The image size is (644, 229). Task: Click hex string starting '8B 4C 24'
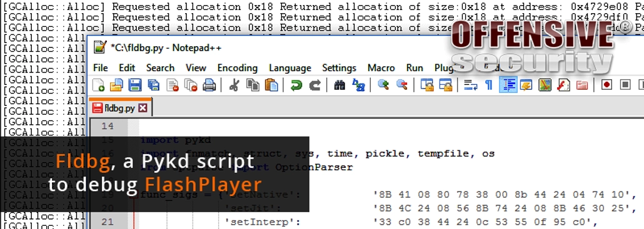(x=505, y=208)
